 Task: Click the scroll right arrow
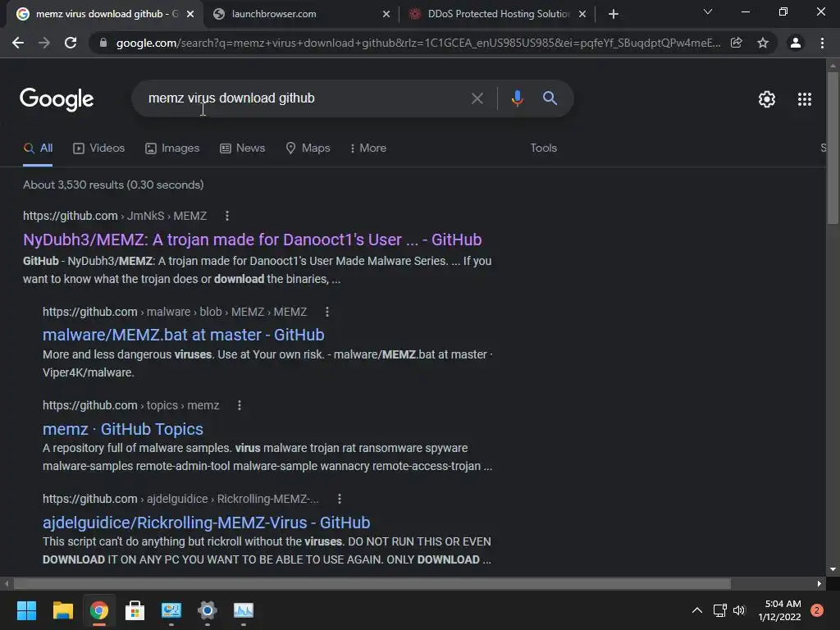[819, 583]
